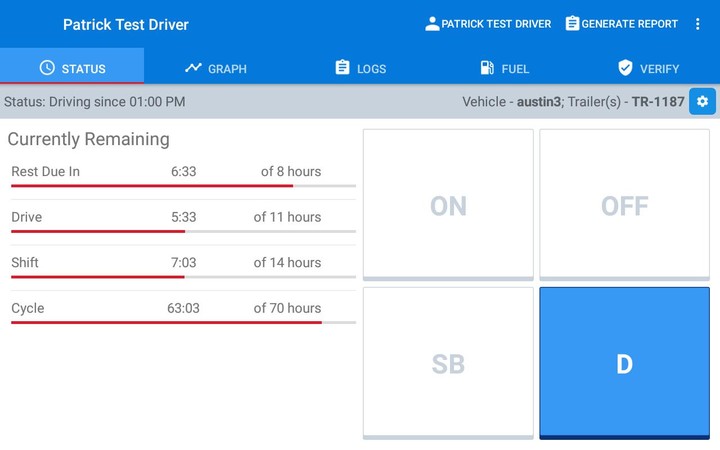Open vehicle settings gear button
Screen dimensions: 720x450
point(702,101)
